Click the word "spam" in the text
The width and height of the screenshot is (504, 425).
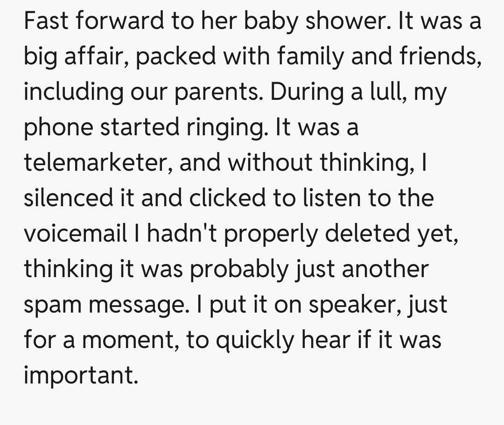52,305
